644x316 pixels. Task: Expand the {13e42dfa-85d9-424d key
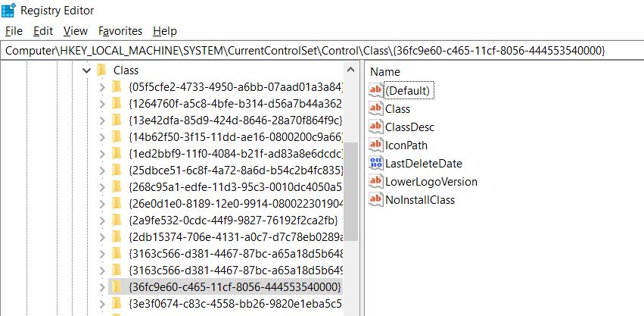[x=102, y=120]
